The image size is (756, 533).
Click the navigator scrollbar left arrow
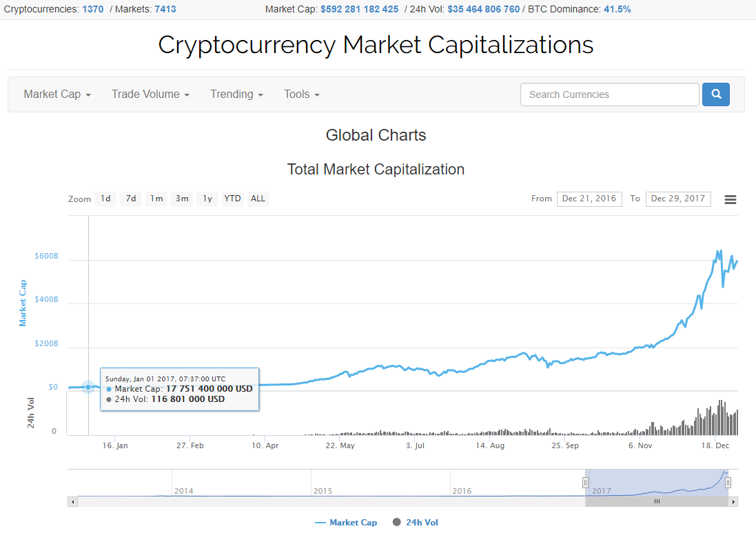72,502
